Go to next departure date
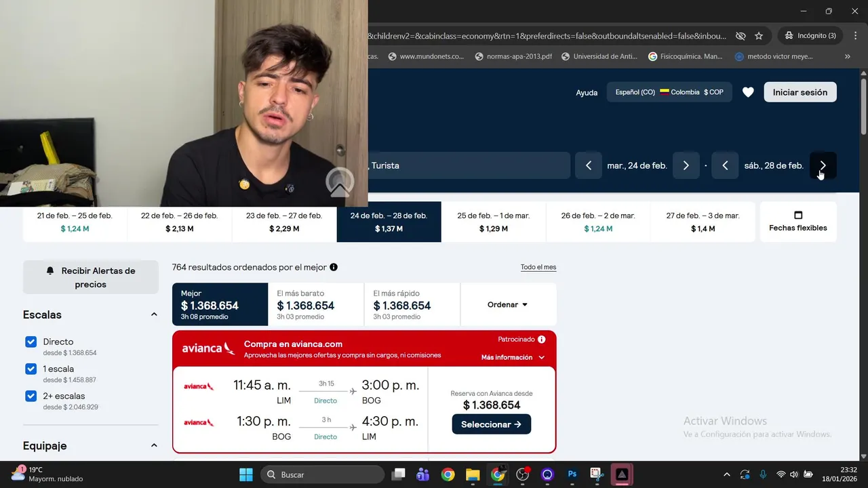Viewport: 868px width, 488px height. click(686, 165)
